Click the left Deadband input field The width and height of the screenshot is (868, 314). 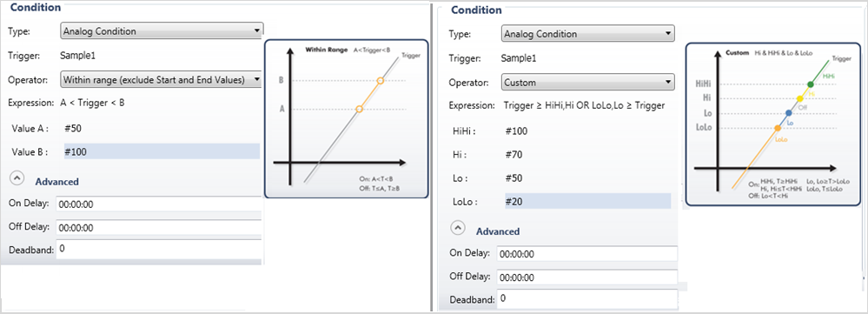pyautogui.click(x=159, y=250)
